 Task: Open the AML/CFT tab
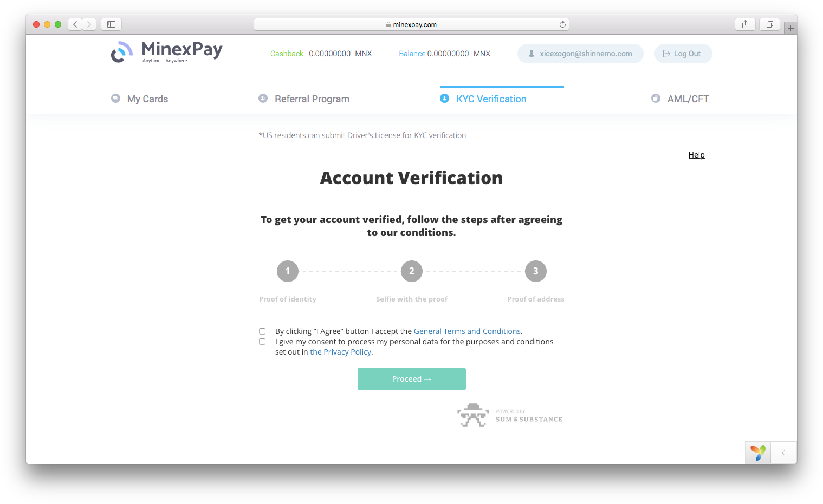680,99
